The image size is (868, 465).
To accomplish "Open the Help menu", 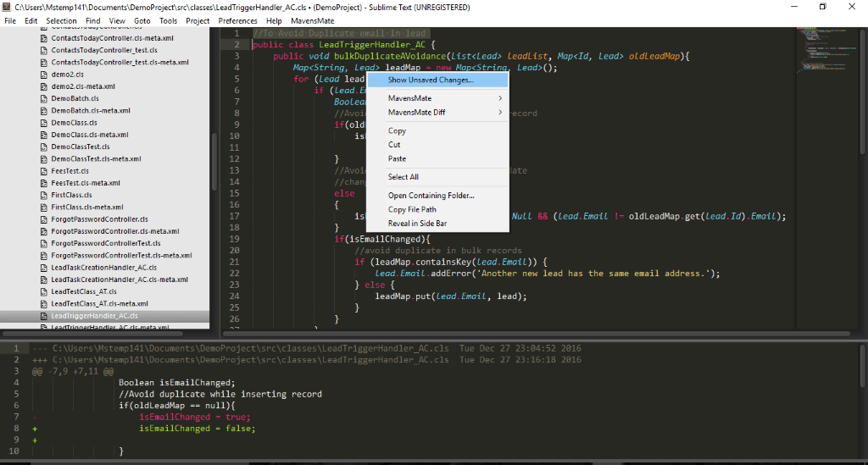I will tap(274, 21).
